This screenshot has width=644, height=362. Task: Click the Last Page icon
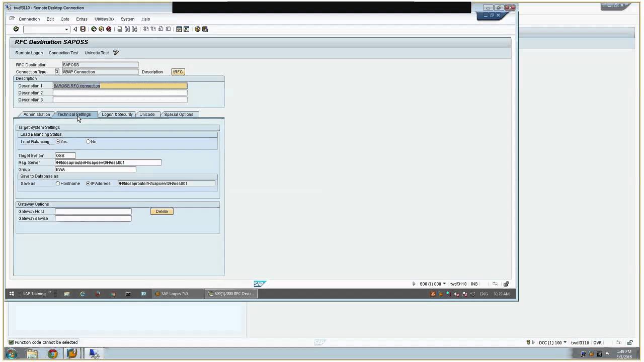click(x=168, y=29)
